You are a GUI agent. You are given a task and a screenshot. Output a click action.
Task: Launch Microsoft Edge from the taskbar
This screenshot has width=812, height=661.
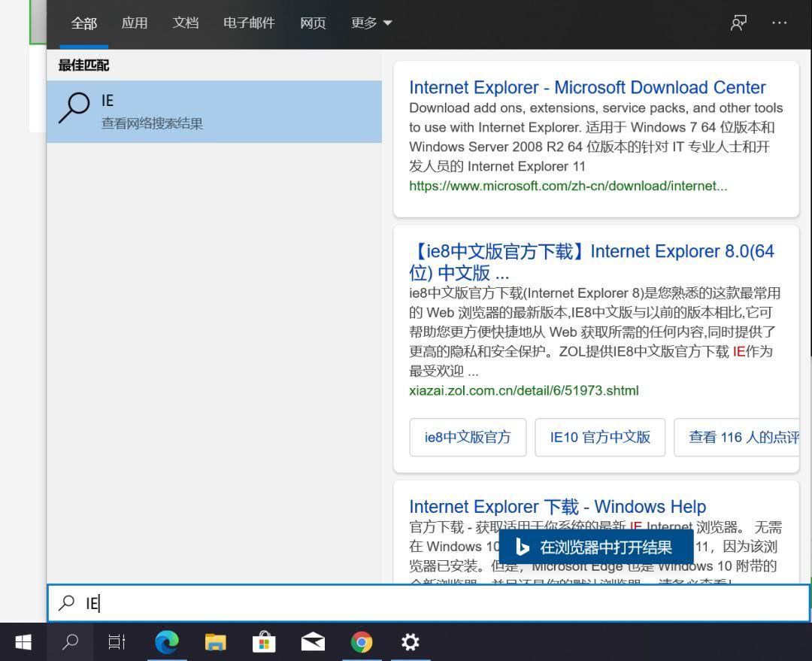pos(167,642)
